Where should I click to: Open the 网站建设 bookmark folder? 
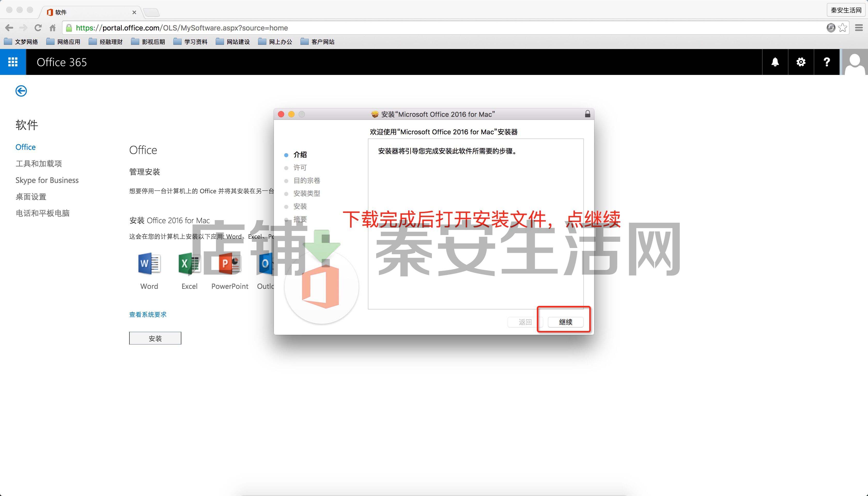click(233, 42)
